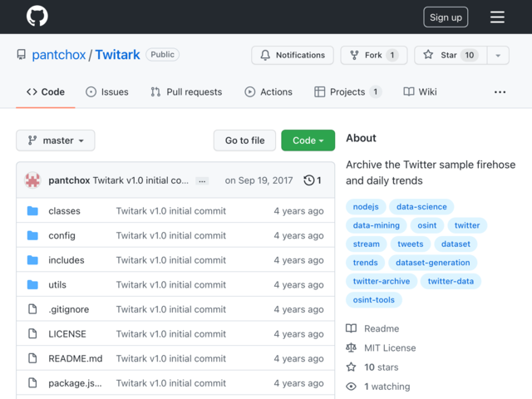View the commit history clock icon
Screen dimensions: 532x399
tap(313, 180)
